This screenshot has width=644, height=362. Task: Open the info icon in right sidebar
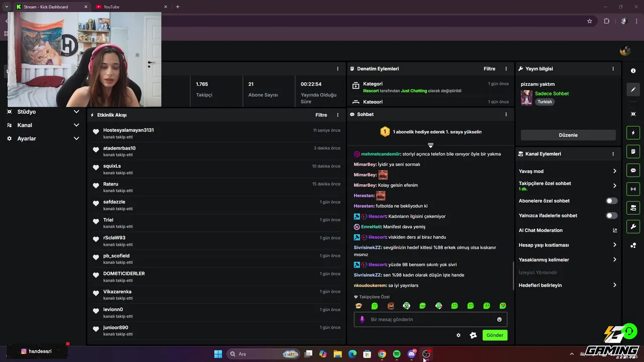633,71
